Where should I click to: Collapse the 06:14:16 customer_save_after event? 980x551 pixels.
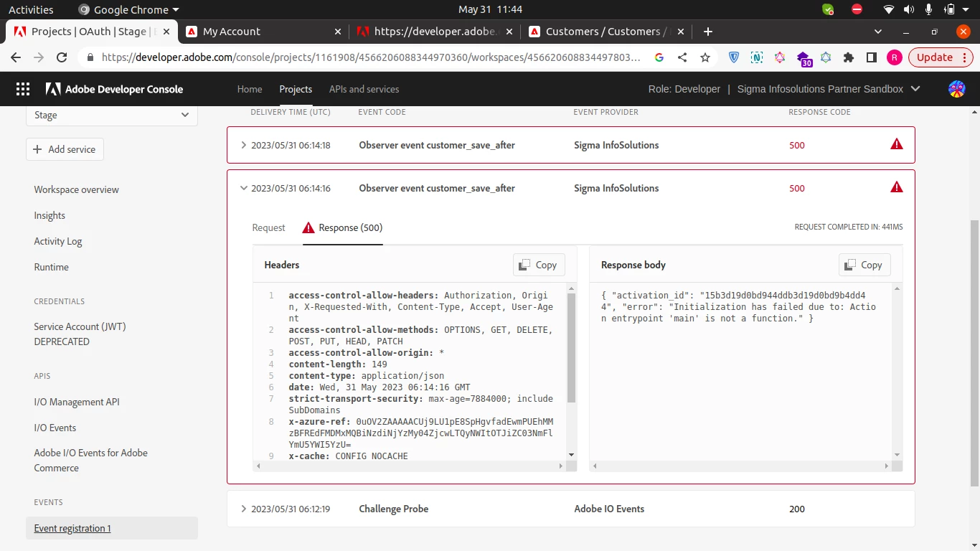tap(243, 188)
